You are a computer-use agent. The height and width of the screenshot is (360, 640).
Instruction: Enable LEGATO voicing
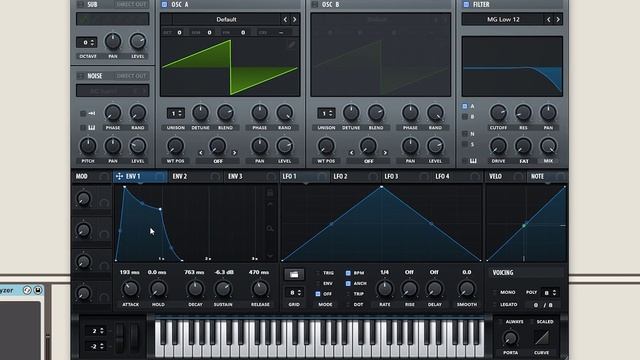pyautogui.click(x=494, y=304)
